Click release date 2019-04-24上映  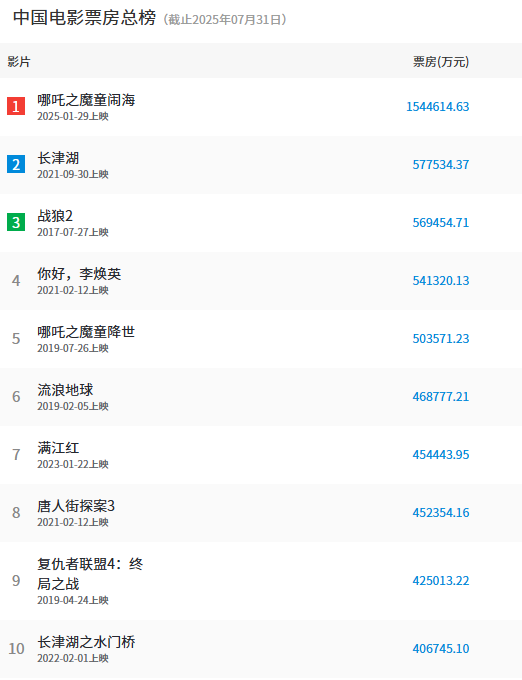(73, 600)
